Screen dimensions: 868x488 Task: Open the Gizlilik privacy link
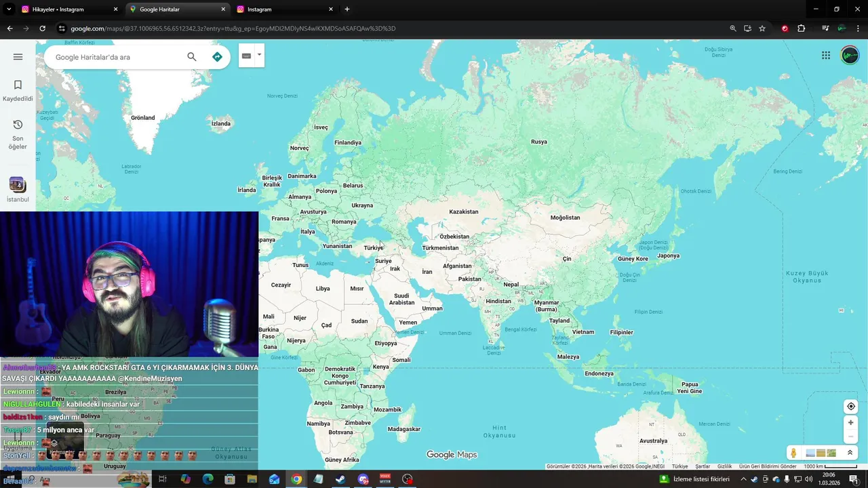tap(724, 466)
